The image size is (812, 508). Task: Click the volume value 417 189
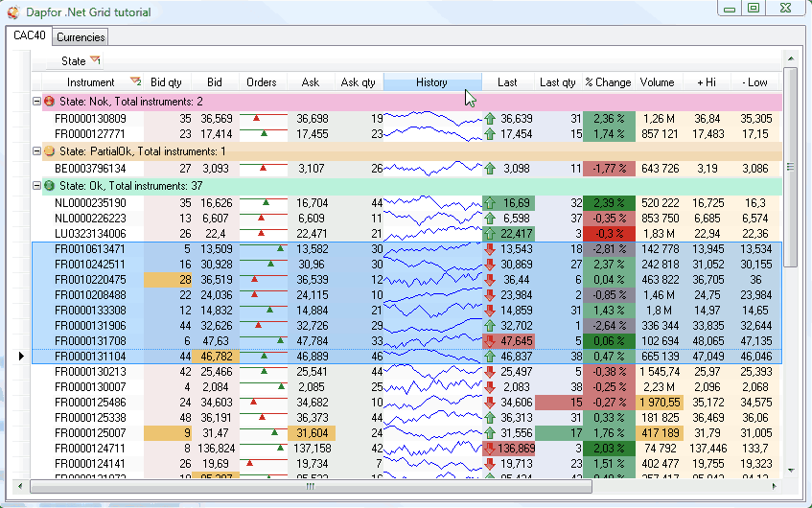(x=660, y=433)
